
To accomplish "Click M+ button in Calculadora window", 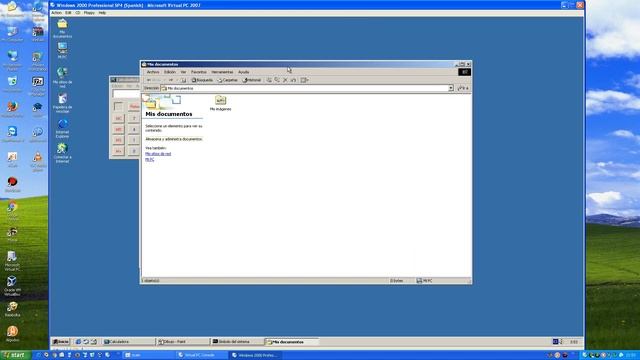I will [118, 151].
